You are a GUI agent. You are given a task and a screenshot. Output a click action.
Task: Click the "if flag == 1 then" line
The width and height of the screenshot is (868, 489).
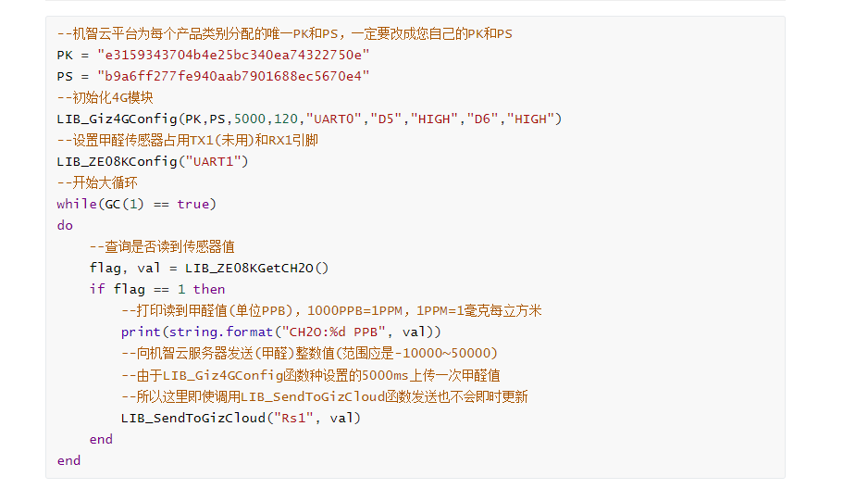coord(156,289)
